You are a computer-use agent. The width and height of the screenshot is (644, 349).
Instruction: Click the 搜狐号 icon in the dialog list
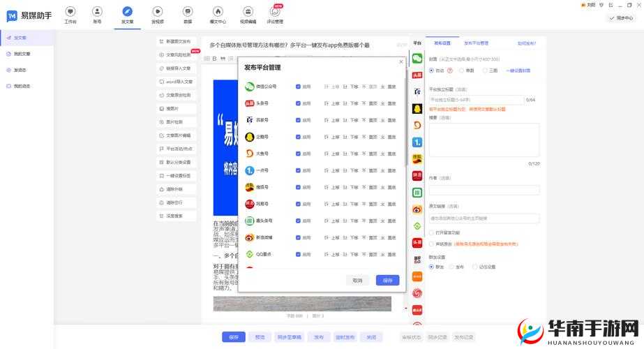pos(249,187)
